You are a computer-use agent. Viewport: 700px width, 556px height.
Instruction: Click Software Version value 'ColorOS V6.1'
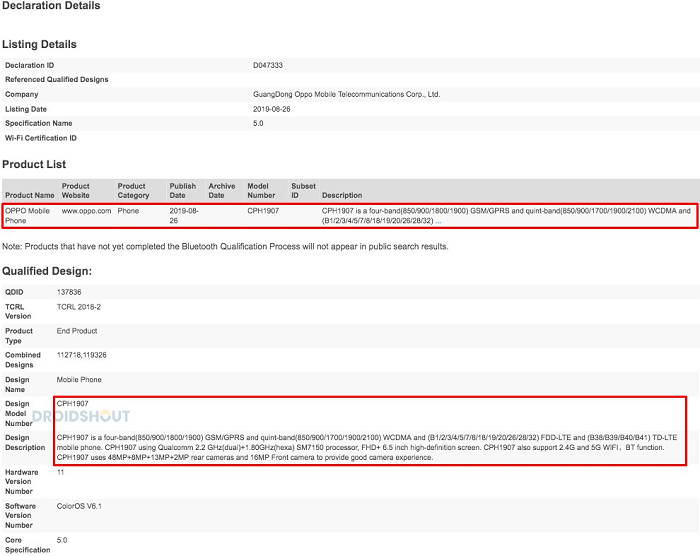(x=79, y=506)
